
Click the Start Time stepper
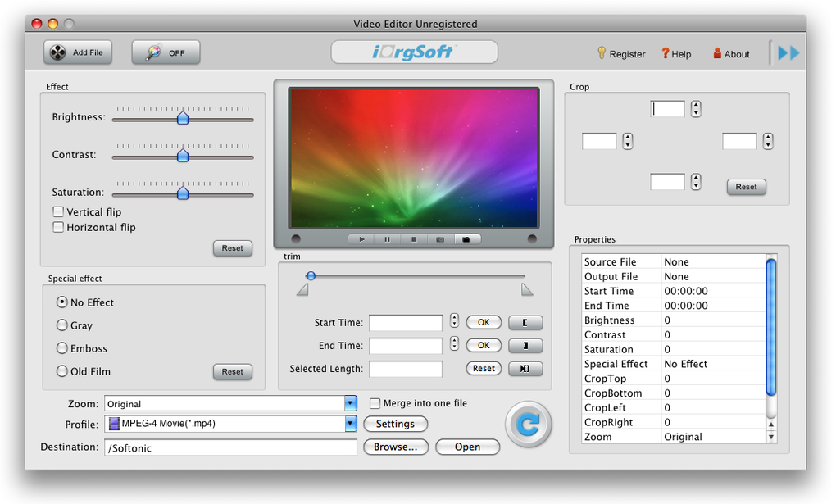click(454, 320)
